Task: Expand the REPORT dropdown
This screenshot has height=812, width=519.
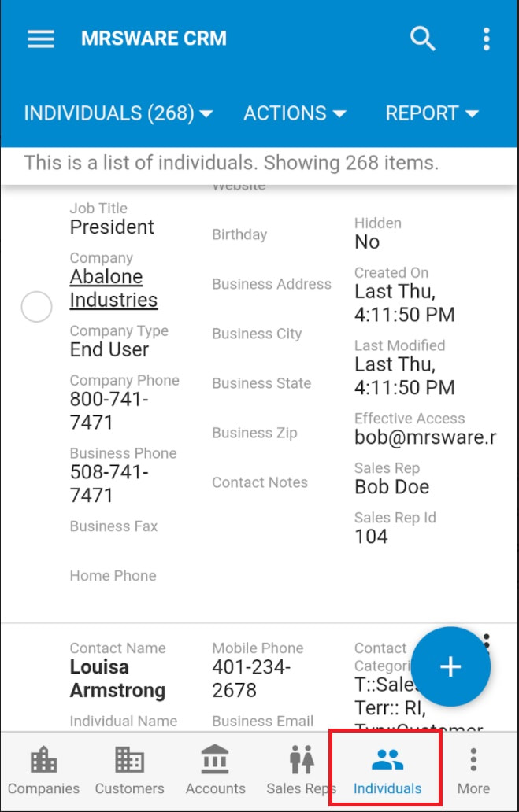Action: (432, 113)
